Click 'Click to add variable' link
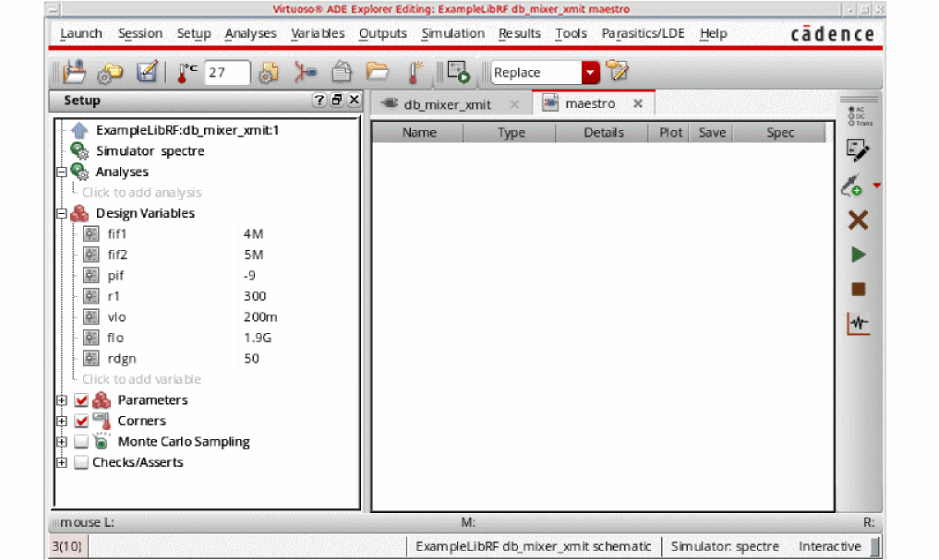The image size is (939, 560). click(x=141, y=379)
